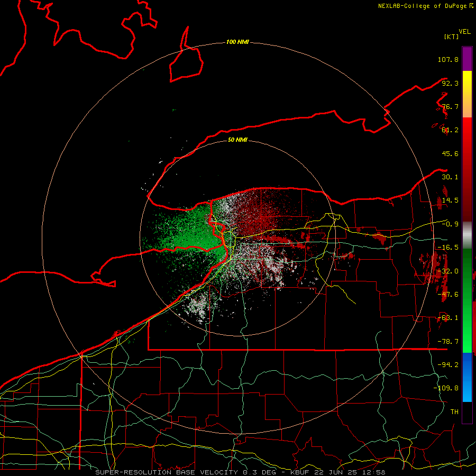This screenshot has height=476, width=476.
Task: Click the [KT] units label
Action: (x=452, y=36)
